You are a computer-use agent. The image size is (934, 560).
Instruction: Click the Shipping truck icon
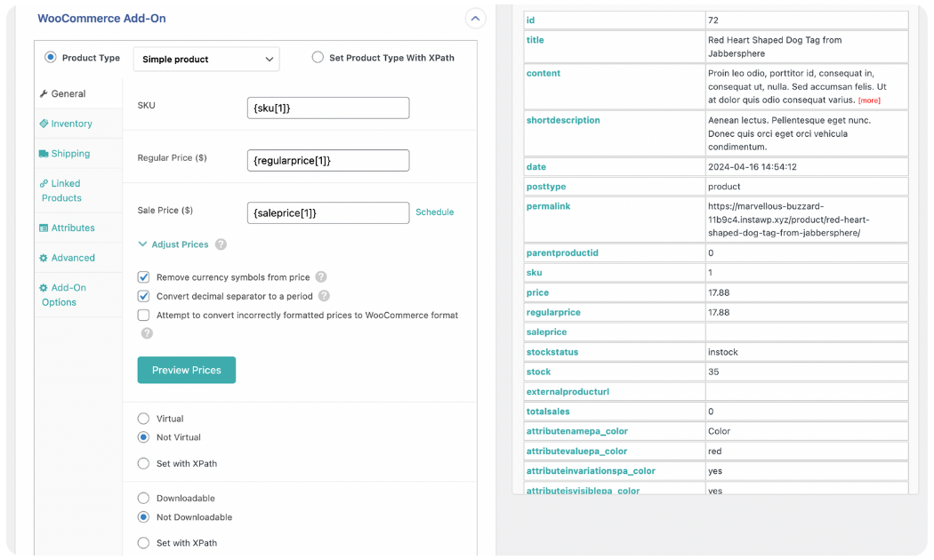pos(44,154)
